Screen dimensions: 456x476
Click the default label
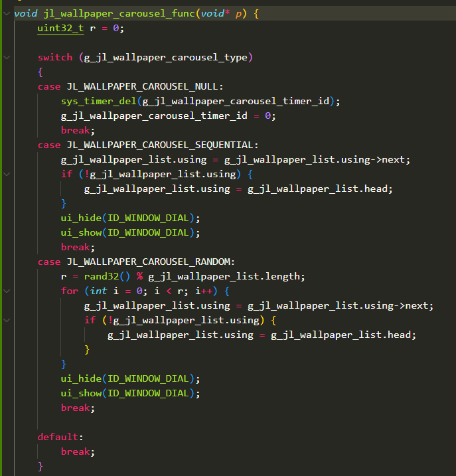click(x=58, y=437)
